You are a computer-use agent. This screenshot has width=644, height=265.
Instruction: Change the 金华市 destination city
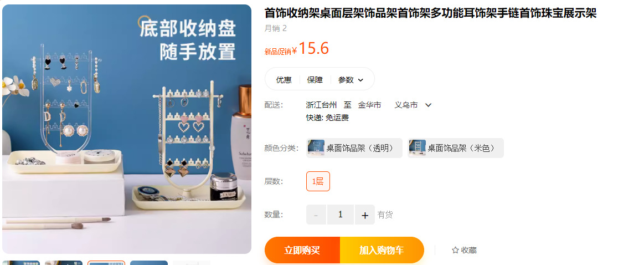tap(370, 105)
